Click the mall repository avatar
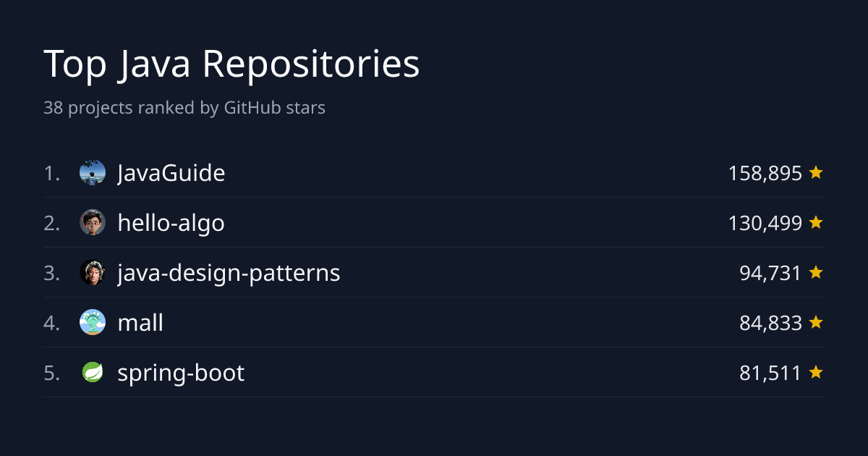This screenshot has width=868, height=456. point(93,323)
